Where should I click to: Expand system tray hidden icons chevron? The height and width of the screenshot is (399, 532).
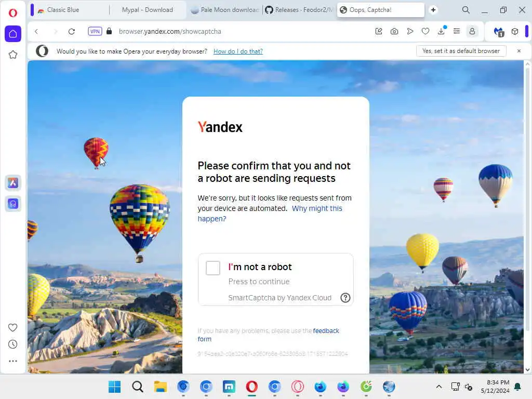click(438, 387)
